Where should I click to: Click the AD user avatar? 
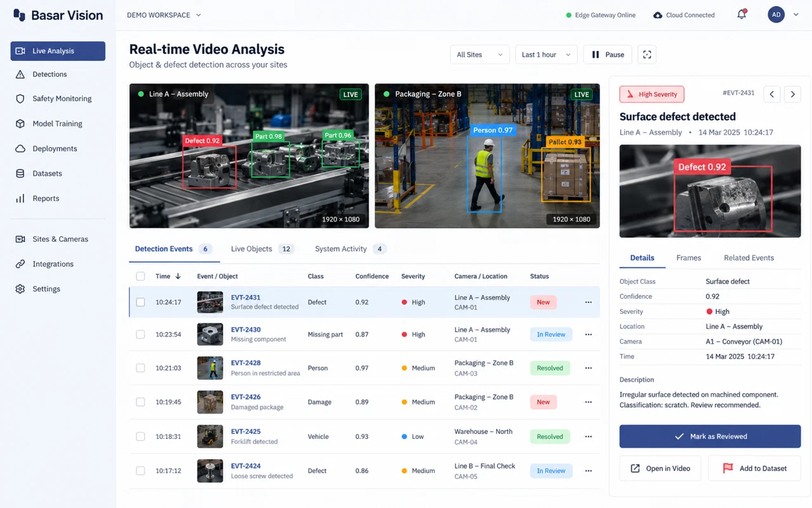coord(776,15)
